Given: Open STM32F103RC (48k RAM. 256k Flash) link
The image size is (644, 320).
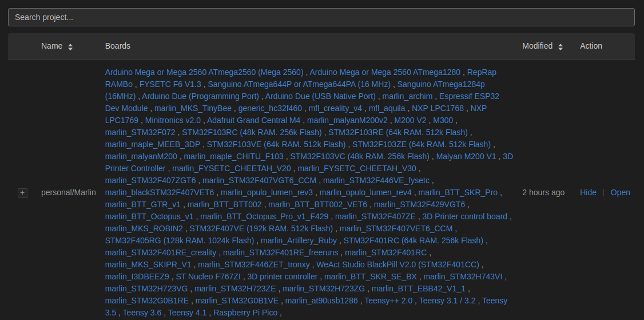Looking at the screenshot, I should pyautogui.click(x=252, y=132).
